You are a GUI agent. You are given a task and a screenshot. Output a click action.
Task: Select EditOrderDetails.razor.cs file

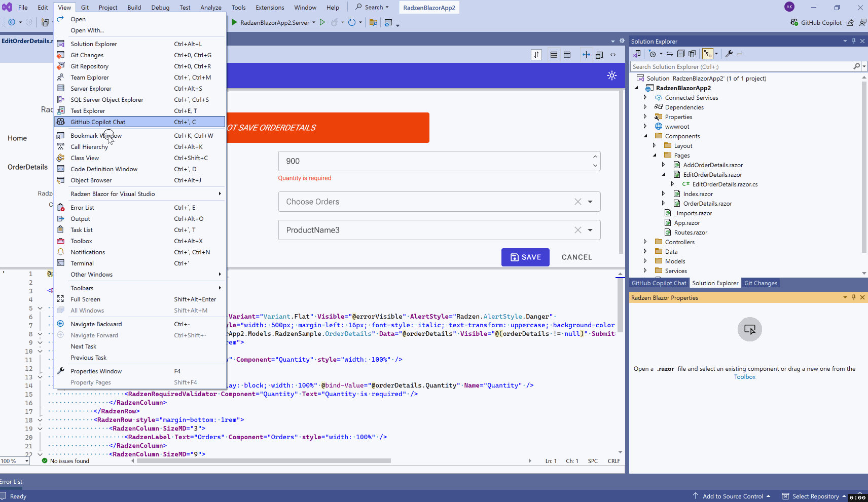tap(725, 184)
